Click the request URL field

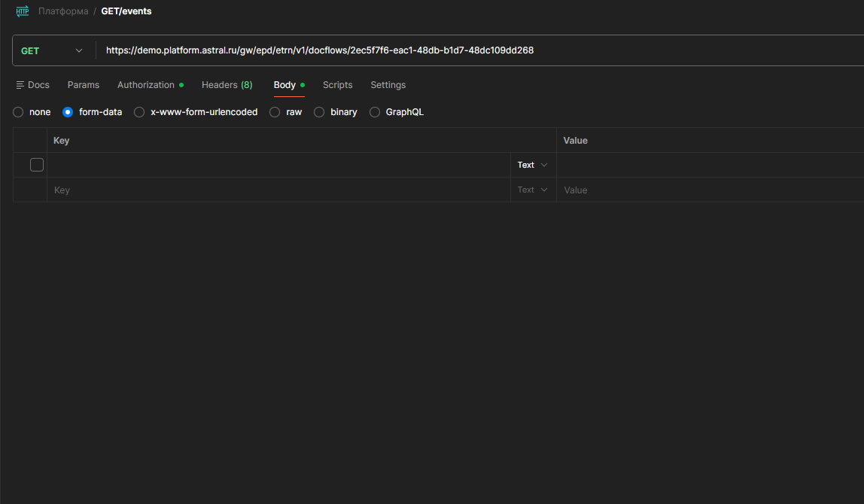click(479, 50)
